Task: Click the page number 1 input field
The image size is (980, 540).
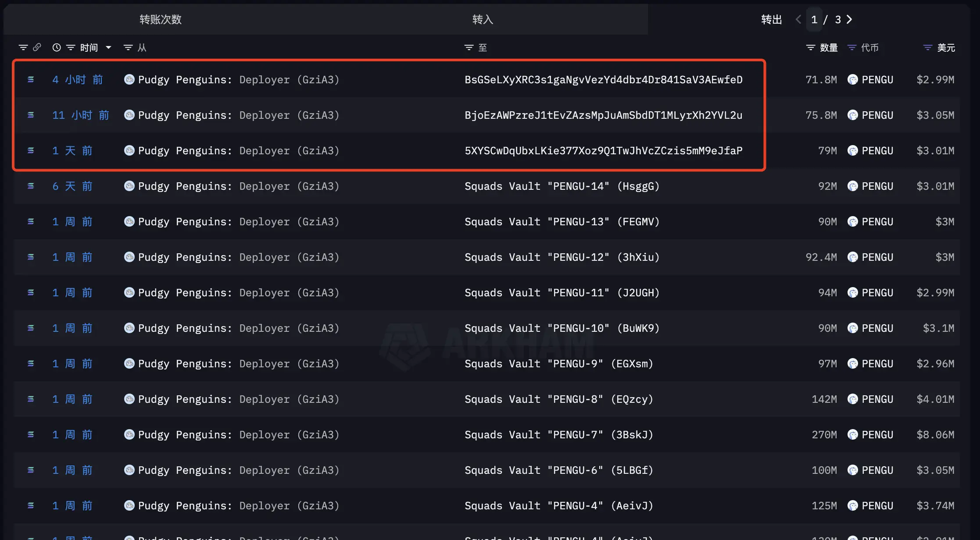Action: click(x=814, y=19)
